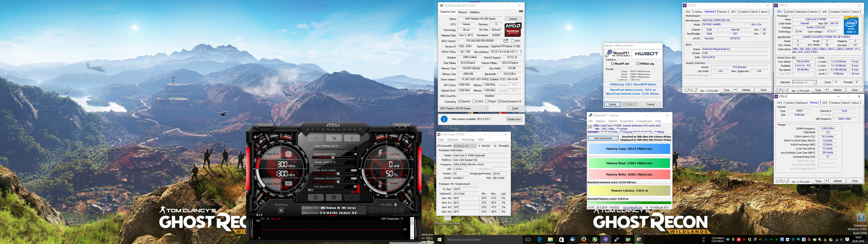
Task: Adjust the Memory Clock slider in Afterburner
Action: (x=338, y=182)
